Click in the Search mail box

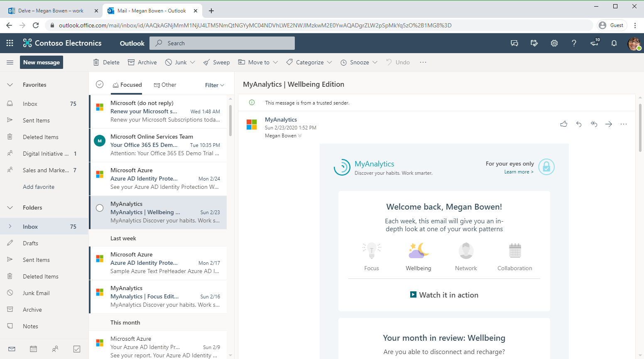click(x=223, y=43)
